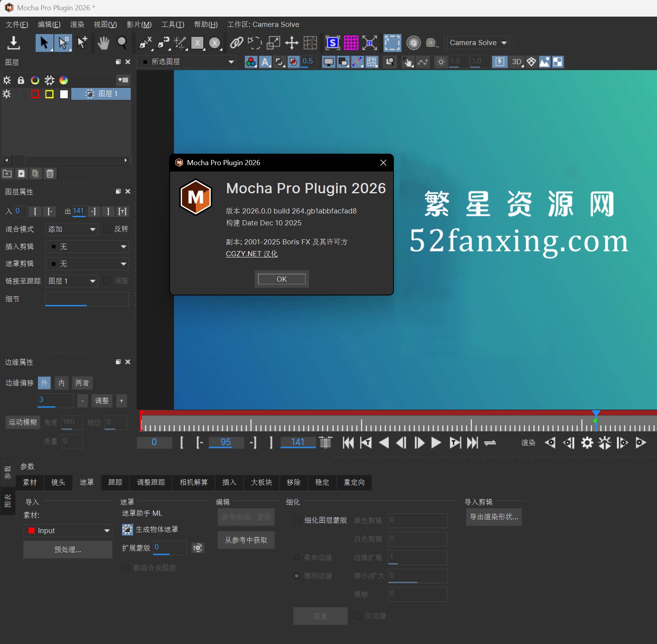Switch to the 稳定 tab
Screen dimensions: 657x644
tap(322, 482)
